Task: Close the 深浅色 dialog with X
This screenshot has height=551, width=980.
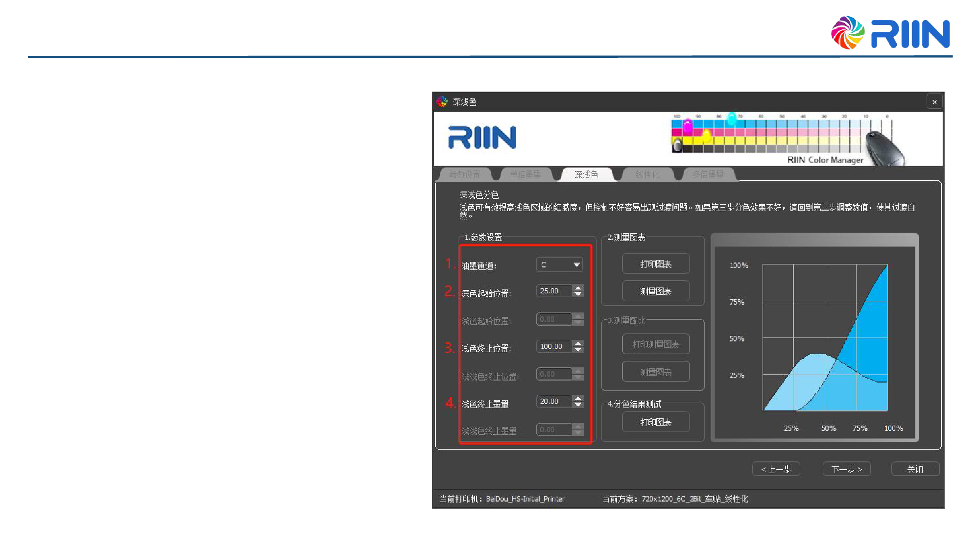Action: tap(934, 102)
